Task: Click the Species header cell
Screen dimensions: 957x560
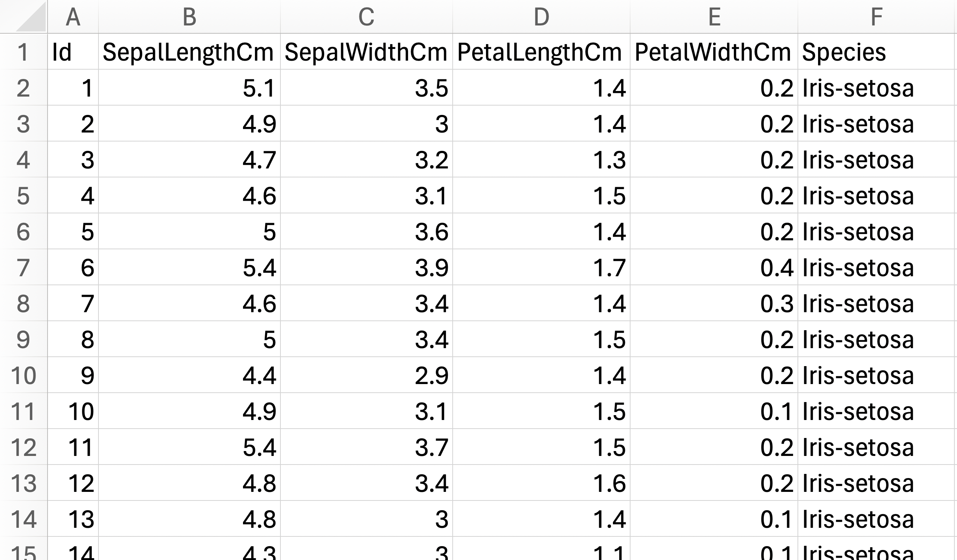Action: coord(877,52)
